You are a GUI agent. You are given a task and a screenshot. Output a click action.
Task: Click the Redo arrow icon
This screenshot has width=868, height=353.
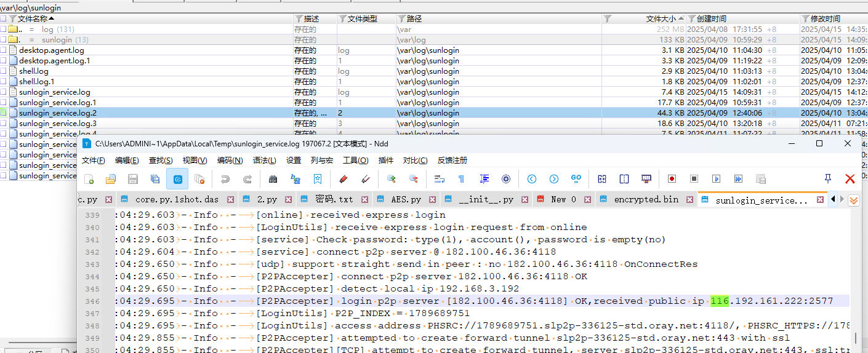pos(247,179)
